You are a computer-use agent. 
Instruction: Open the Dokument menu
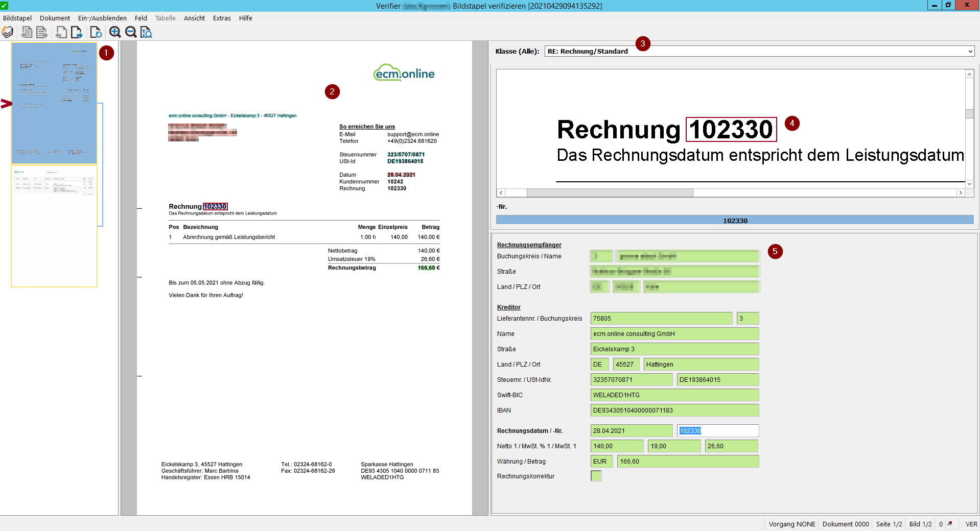point(55,18)
